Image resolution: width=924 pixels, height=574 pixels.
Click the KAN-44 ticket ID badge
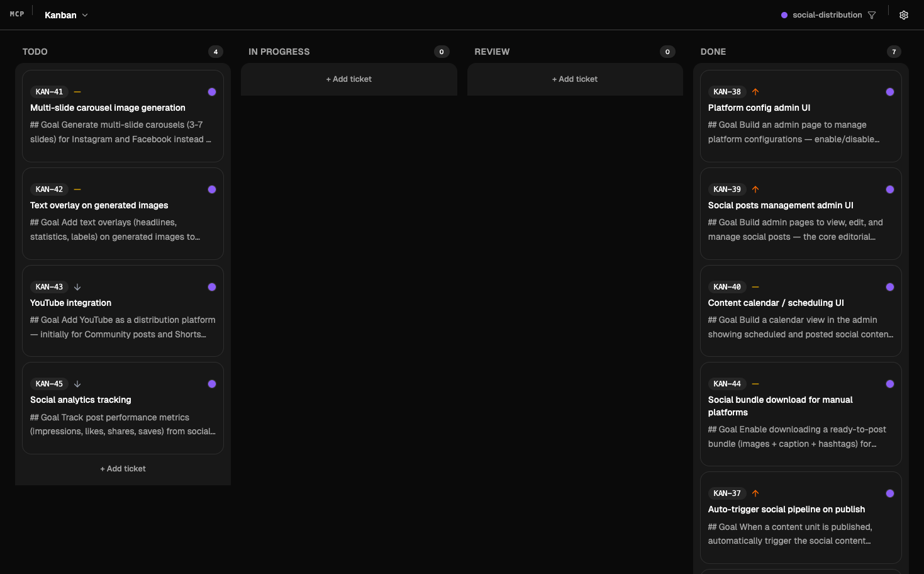727,384
